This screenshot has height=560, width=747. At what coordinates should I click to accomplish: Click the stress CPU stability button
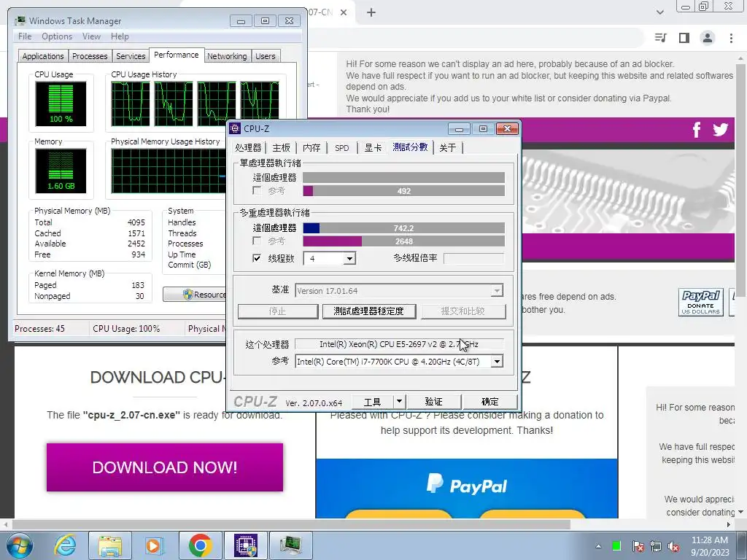pyautogui.click(x=368, y=311)
